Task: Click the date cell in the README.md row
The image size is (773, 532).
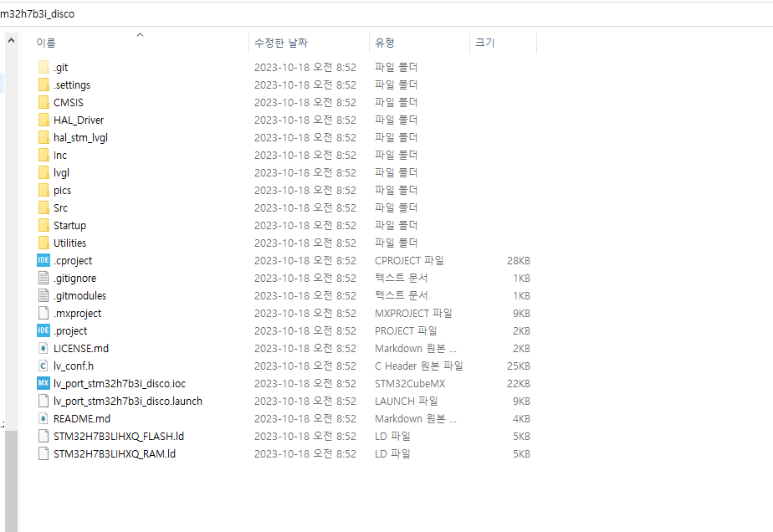Action: [305, 418]
